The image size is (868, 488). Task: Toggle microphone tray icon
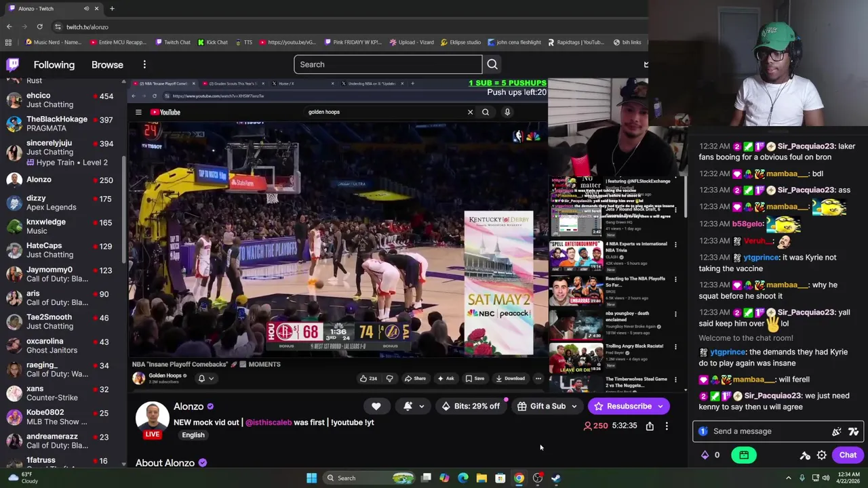(802, 478)
